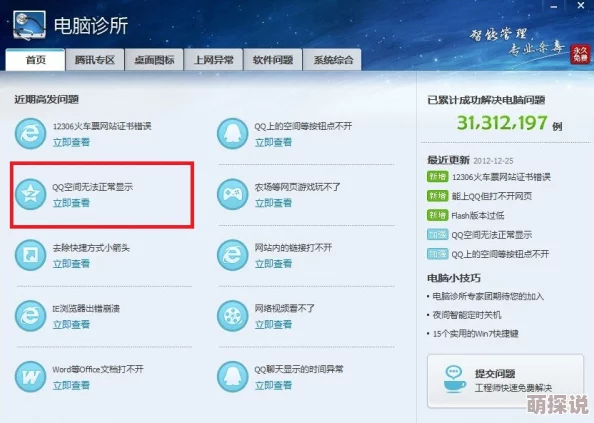Click the QQ penguin icon beside QQ聊天显示的时间异常
The width and height of the screenshot is (594, 423).
click(x=232, y=376)
